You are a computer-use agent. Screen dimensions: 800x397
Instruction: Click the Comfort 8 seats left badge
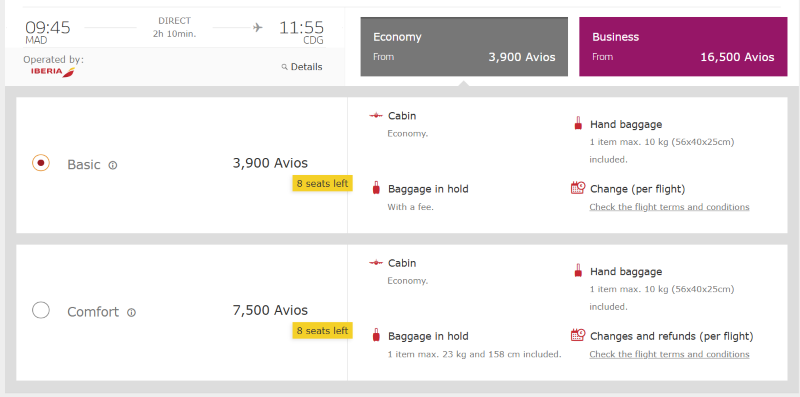click(x=322, y=331)
